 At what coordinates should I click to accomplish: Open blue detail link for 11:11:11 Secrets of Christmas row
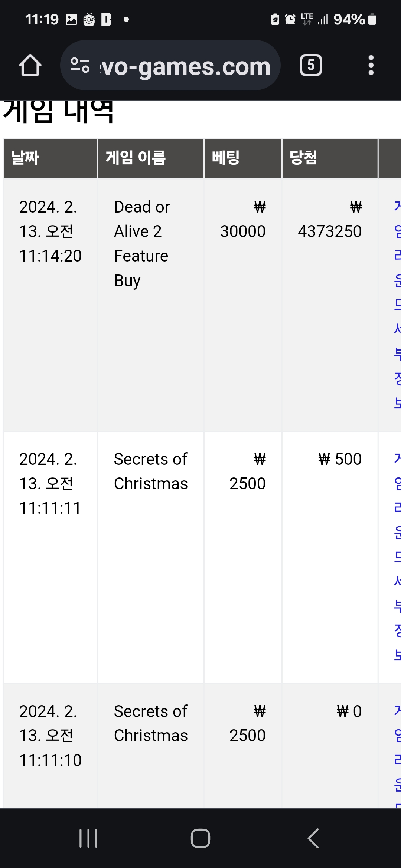(x=397, y=556)
